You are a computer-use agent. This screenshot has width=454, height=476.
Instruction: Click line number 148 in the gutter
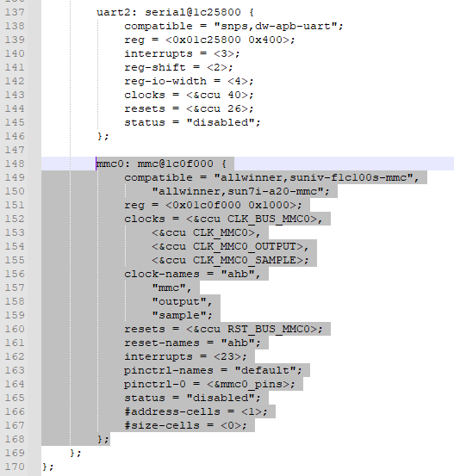point(15,164)
